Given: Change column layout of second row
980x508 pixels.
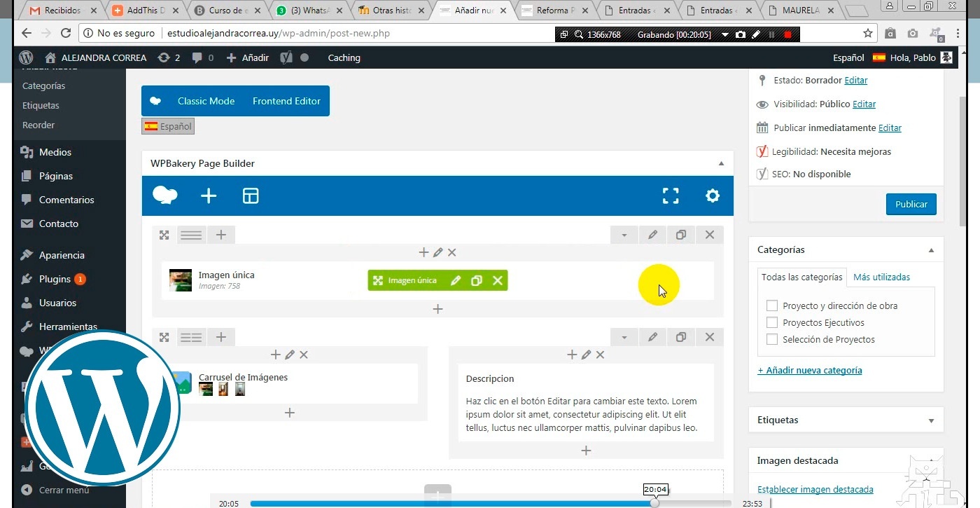Looking at the screenshot, I should click(x=191, y=337).
